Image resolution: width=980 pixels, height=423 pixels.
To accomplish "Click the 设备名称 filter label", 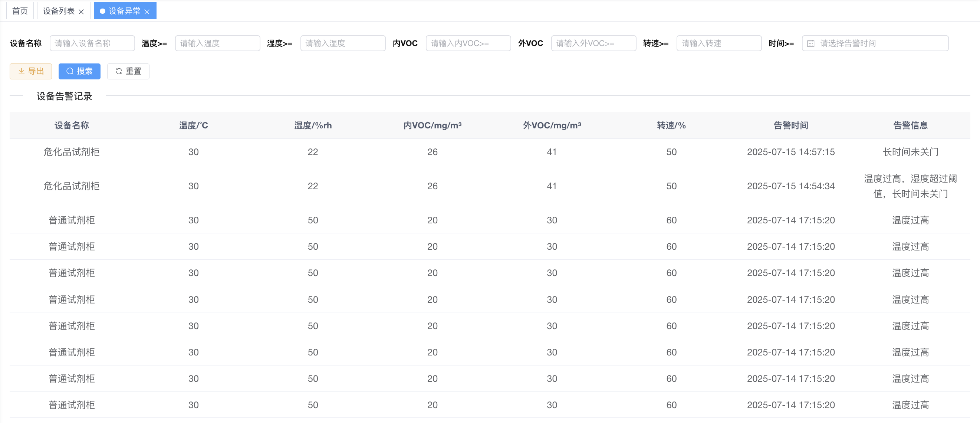I will (26, 43).
